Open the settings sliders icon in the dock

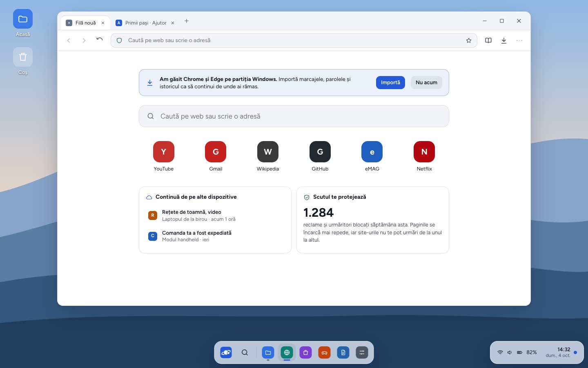(362, 352)
